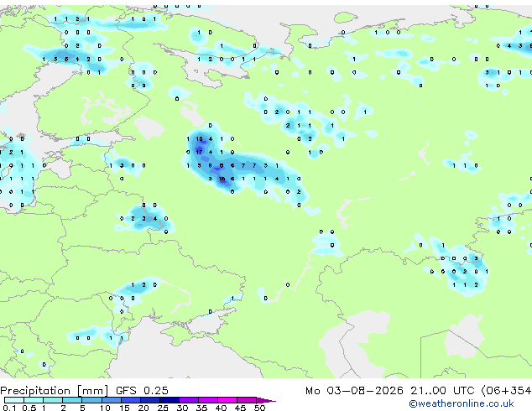
Task: Click the '17' precipitation value on map
Action: pos(199,153)
